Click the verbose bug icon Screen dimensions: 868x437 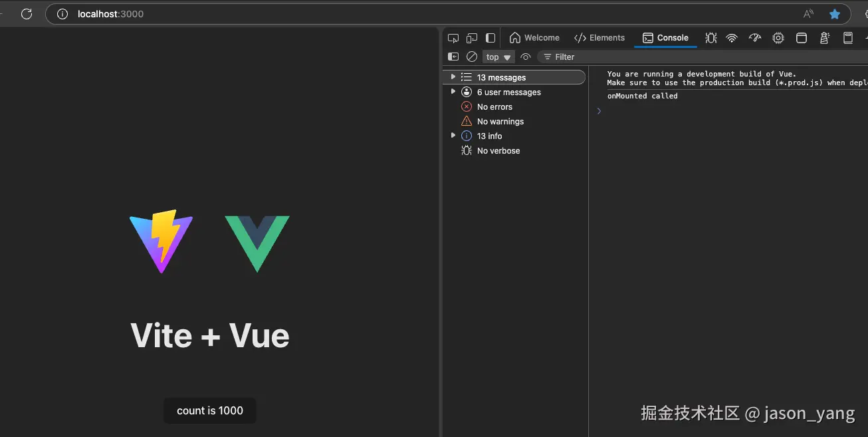coord(467,150)
